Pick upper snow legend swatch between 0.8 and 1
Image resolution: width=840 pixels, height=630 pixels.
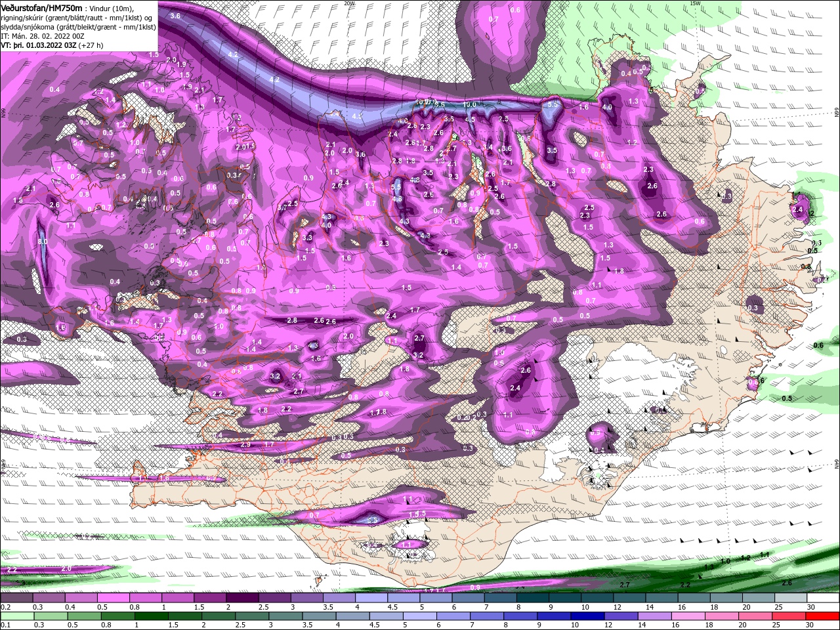coord(145,598)
